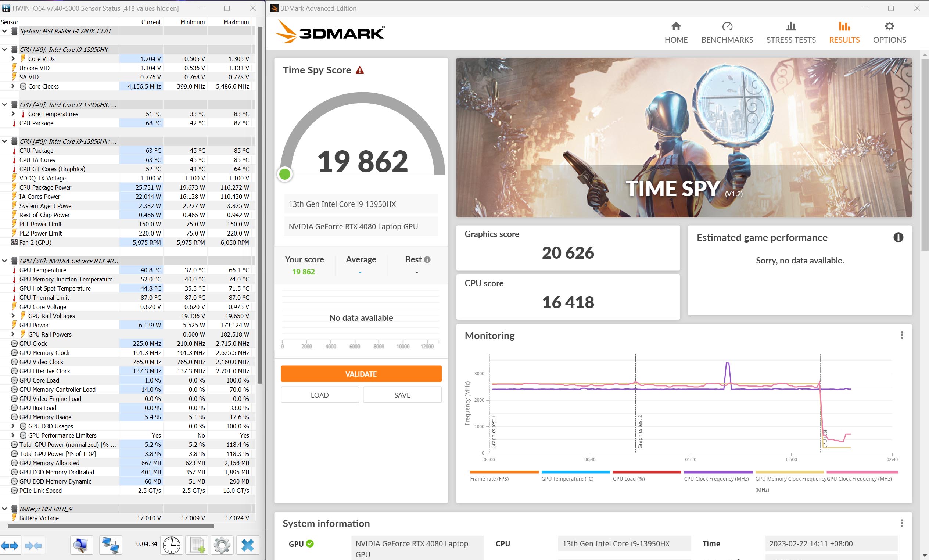The image size is (929, 560).
Task: Click HWiNFO sensor search magnifier icon
Action: 81,545
